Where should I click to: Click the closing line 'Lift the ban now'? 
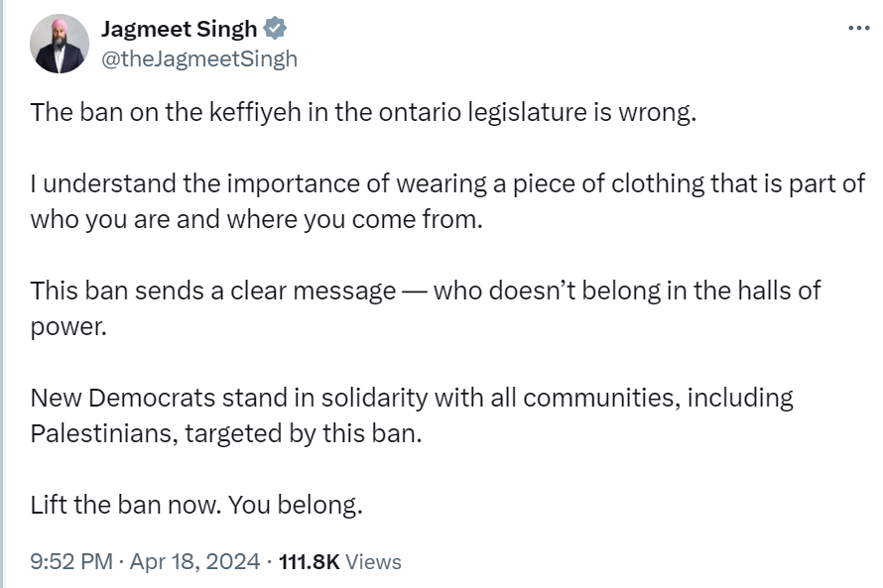tap(126, 505)
